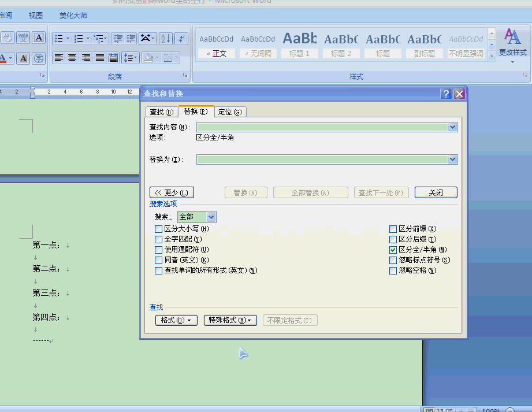532x412 pixels.
Task: Open the paragraph shading color dropdown arrow
Action: 157,58
